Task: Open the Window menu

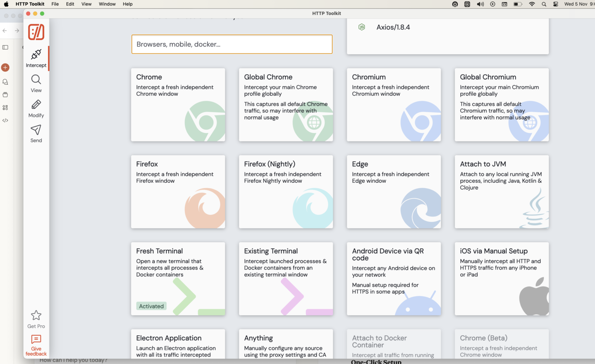Action: point(107,4)
